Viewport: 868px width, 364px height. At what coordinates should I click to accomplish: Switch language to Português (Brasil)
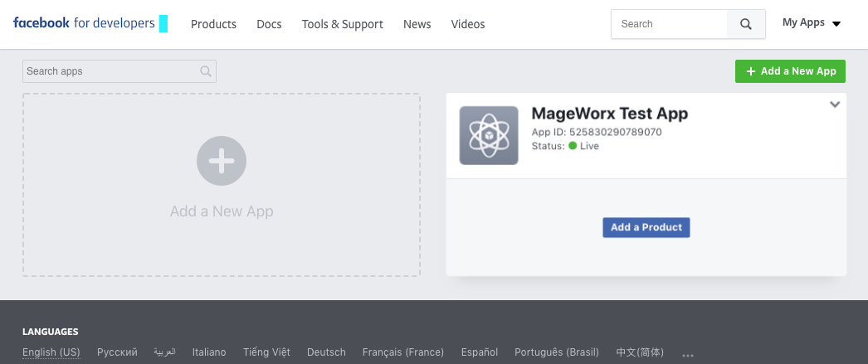tap(557, 352)
